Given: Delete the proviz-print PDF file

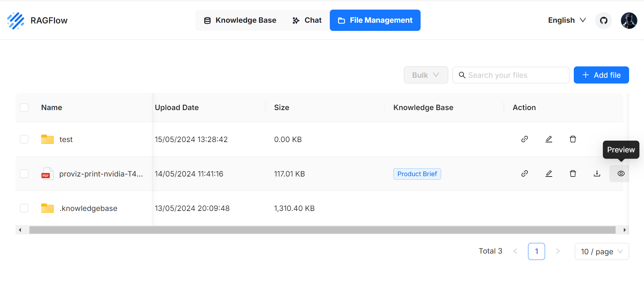Looking at the screenshot, I should [x=573, y=174].
